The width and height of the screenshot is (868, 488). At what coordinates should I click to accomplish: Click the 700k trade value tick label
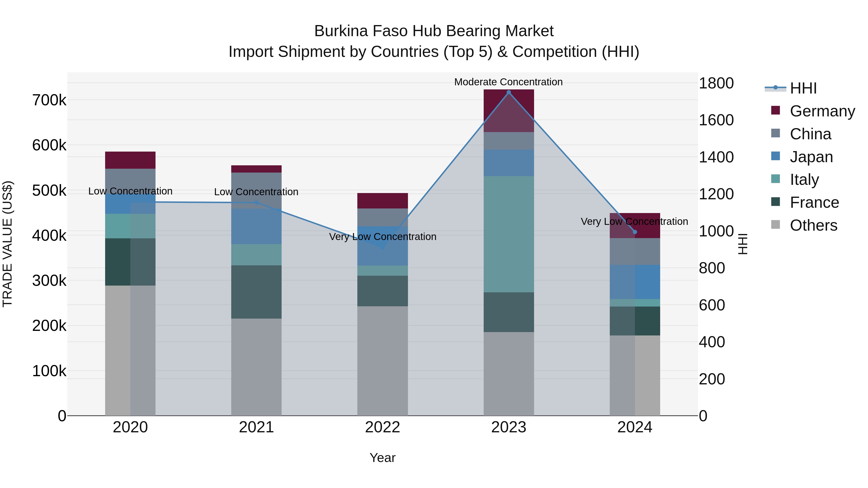[x=49, y=100]
